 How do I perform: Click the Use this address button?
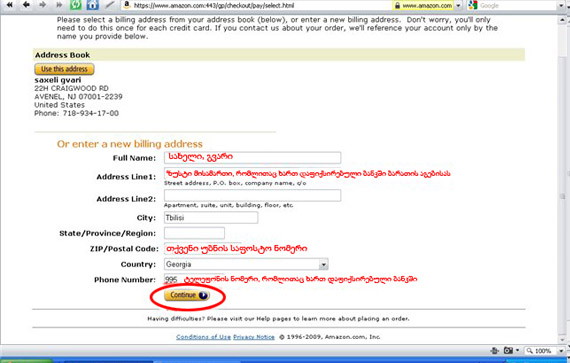(x=64, y=69)
